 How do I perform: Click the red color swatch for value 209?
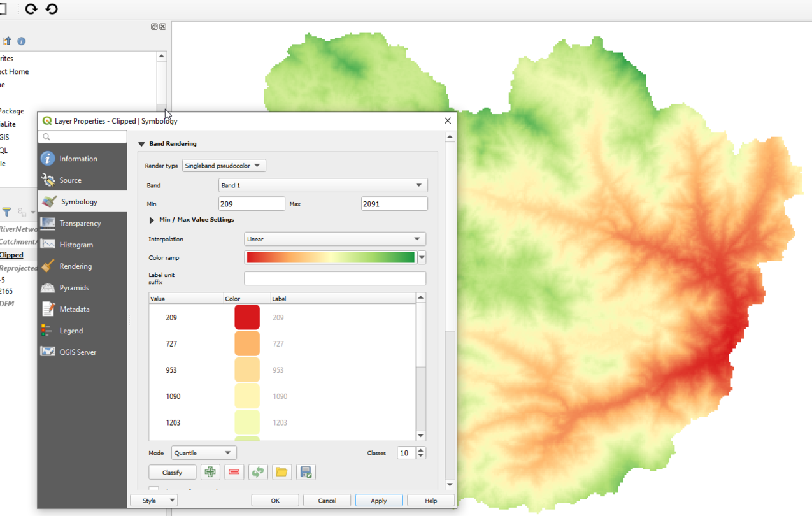(247, 317)
